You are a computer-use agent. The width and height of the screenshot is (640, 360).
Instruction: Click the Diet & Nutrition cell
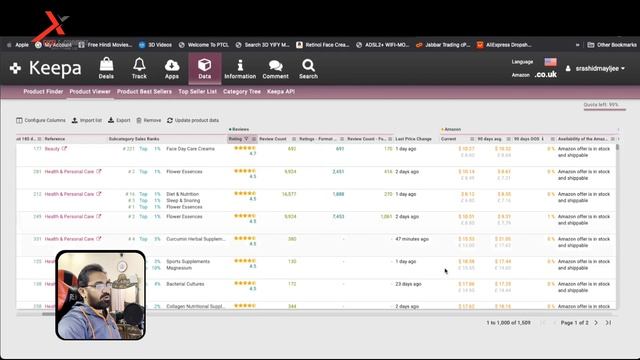coord(182,194)
